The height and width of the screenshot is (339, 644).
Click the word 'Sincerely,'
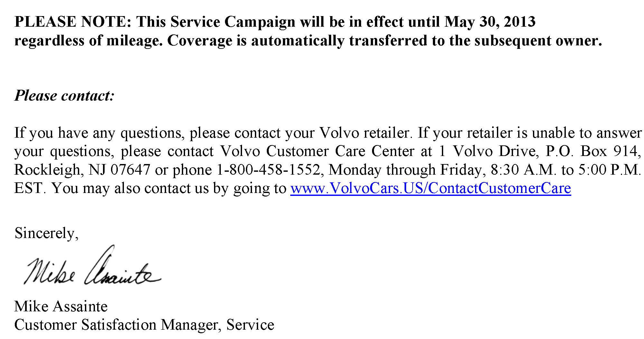tap(46, 233)
